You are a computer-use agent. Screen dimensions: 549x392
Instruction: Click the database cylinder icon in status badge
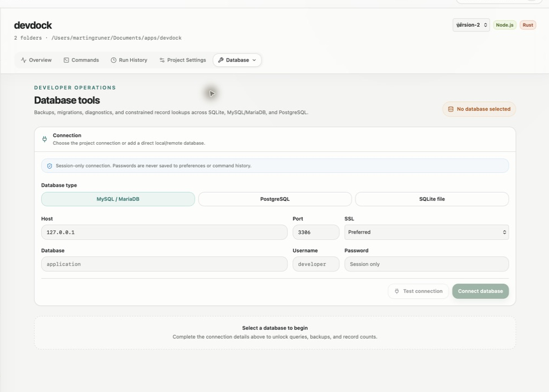[x=451, y=109]
